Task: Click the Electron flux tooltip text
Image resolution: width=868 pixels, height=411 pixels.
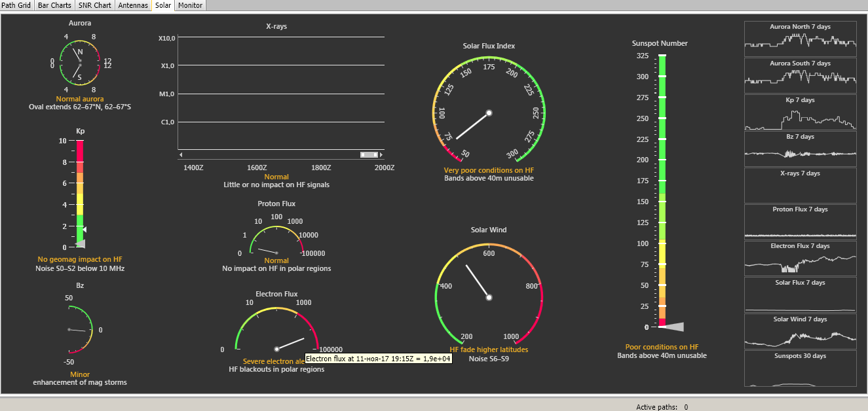Action: 378,359
